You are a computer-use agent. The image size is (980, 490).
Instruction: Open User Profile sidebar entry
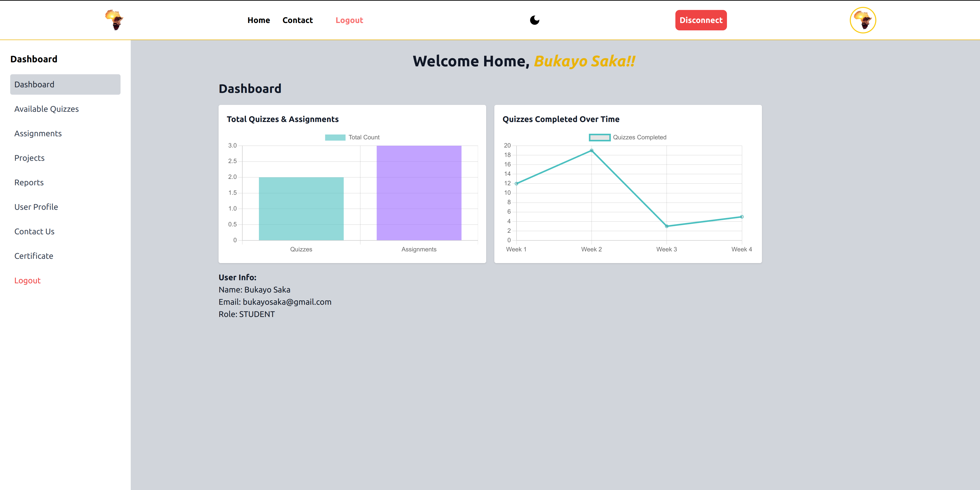(36, 207)
